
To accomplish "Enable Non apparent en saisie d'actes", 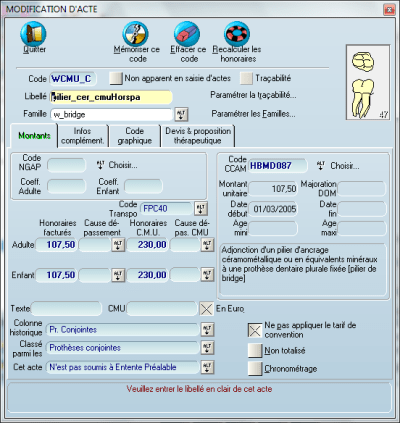I will click(x=116, y=78).
